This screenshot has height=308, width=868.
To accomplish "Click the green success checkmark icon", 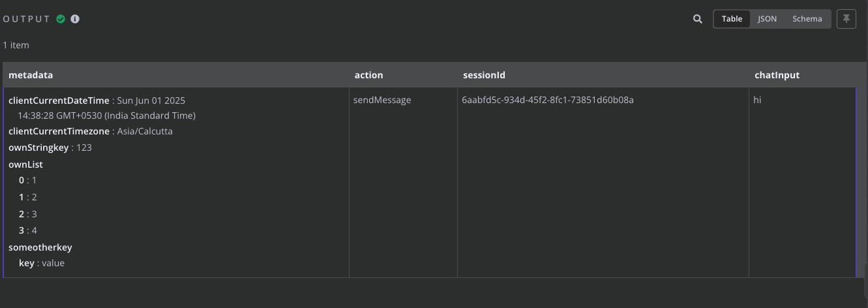I will (61, 19).
